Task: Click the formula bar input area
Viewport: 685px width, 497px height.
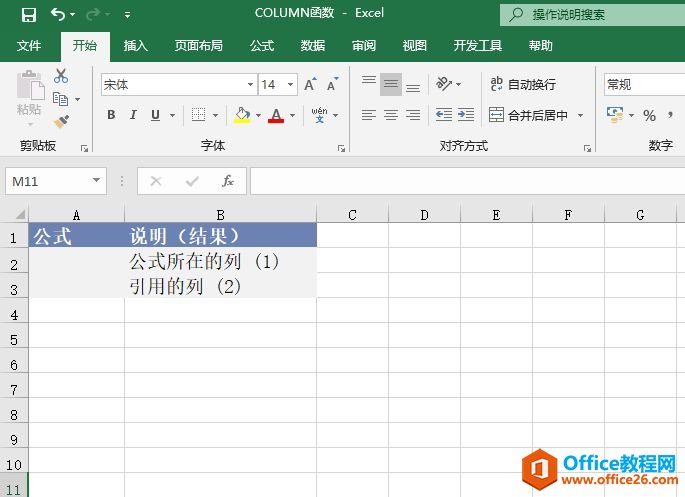Action: (467, 181)
